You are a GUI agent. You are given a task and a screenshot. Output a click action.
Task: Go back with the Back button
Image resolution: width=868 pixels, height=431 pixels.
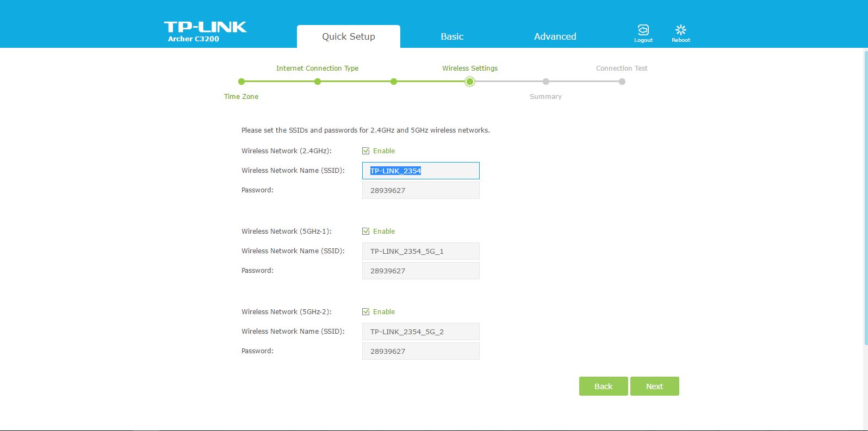click(604, 386)
